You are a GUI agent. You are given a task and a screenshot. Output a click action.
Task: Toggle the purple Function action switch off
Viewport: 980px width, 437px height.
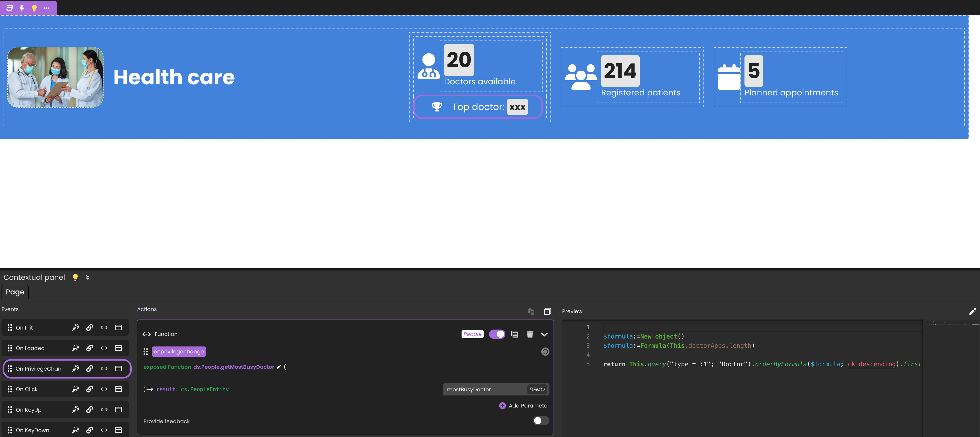(497, 334)
